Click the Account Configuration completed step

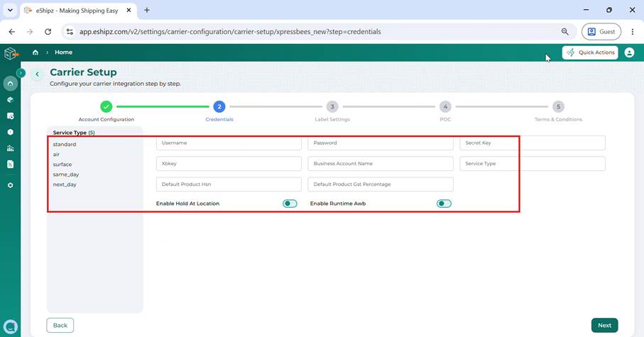click(x=106, y=106)
